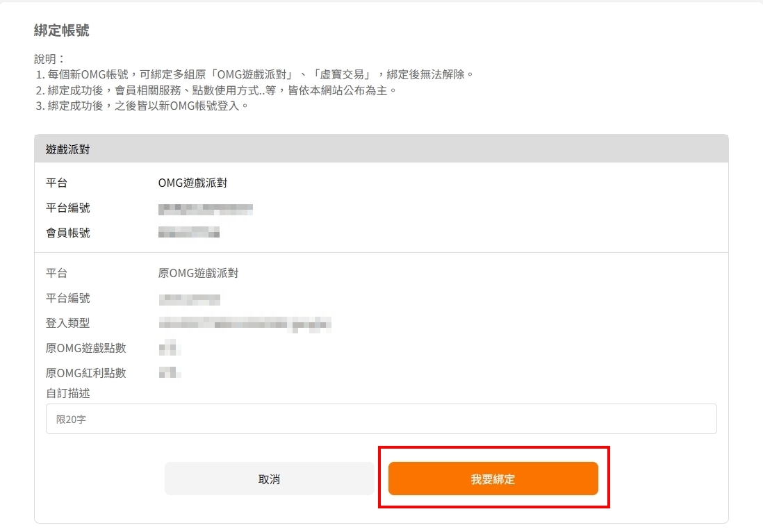Click the orange 我要綁定 button
Screen dimensions: 763x532
click(x=493, y=479)
